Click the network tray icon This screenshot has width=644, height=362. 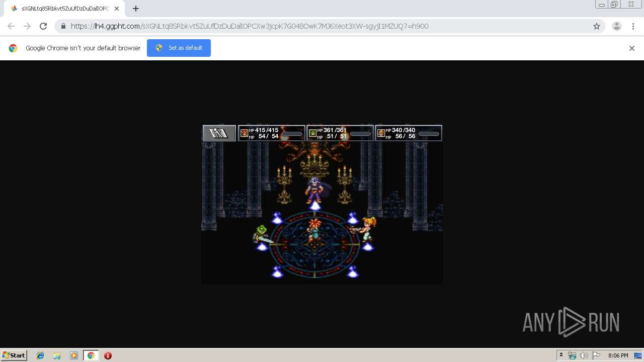[572, 355]
